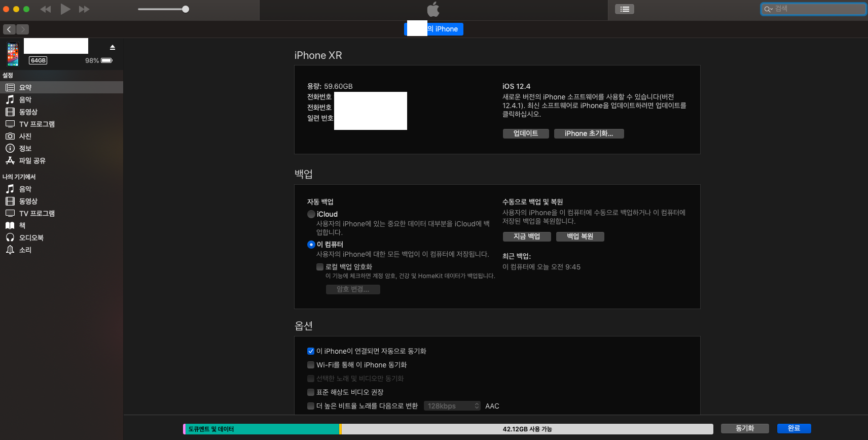Click the 64GB capacity badge
This screenshot has width=868, height=440.
(38, 60)
